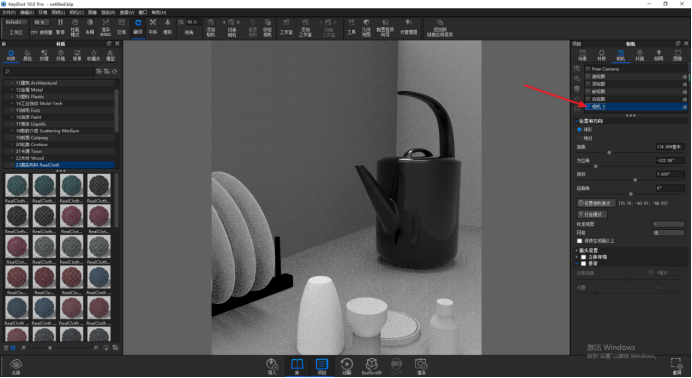Viewport: 692px width, 378px height.
Task: Open the File menu
Action: pos(9,12)
